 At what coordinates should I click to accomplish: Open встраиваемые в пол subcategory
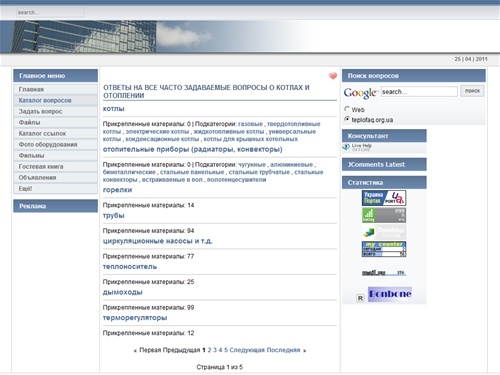[x=172, y=180]
